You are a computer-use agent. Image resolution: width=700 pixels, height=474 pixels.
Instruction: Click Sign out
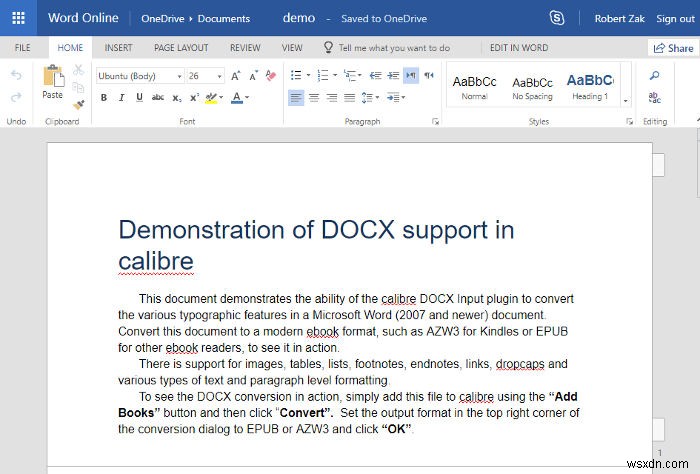tap(675, 18)
